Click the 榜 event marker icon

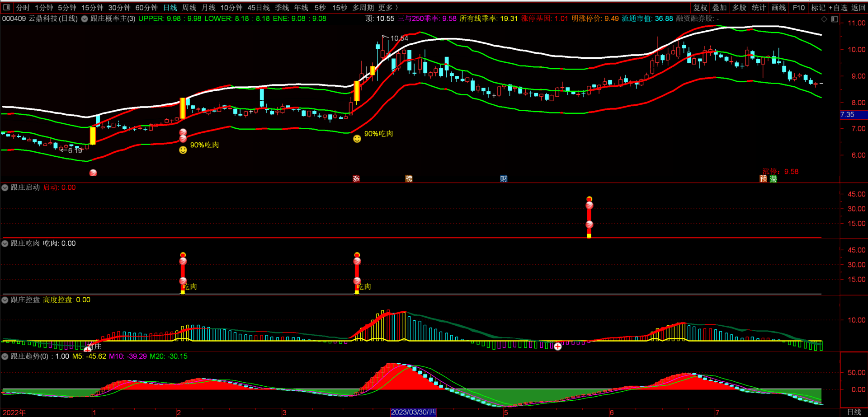pos(409,178)
